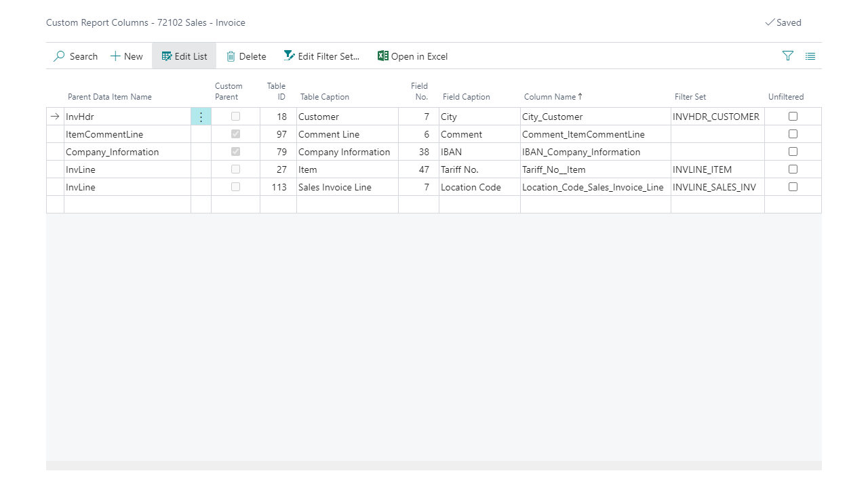Click the Company_Information parent data item cell
Image resolution: width=868 pixels, height=488 pixels.
tap(113, 152)
